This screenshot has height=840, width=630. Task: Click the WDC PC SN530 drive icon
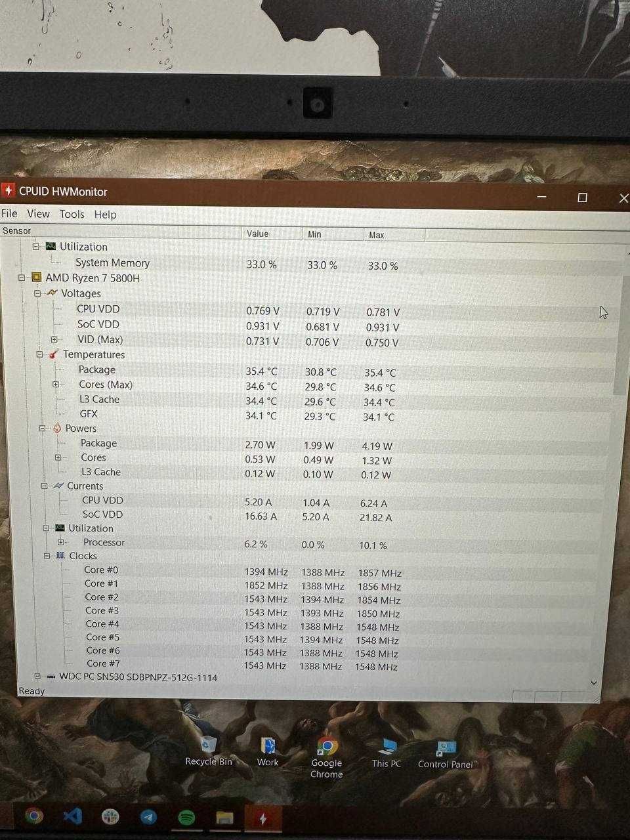[x=51, y=677]
